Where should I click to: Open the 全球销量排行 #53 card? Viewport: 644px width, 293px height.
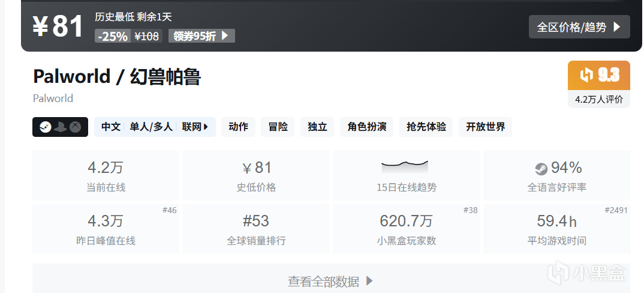pyautogui.click(x=256, y=229)
